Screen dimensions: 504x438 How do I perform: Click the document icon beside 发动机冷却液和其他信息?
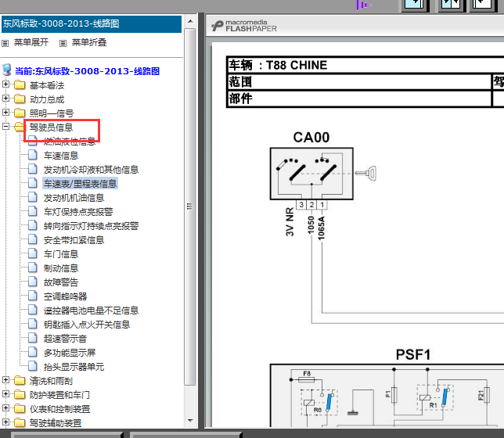point(32,169)
